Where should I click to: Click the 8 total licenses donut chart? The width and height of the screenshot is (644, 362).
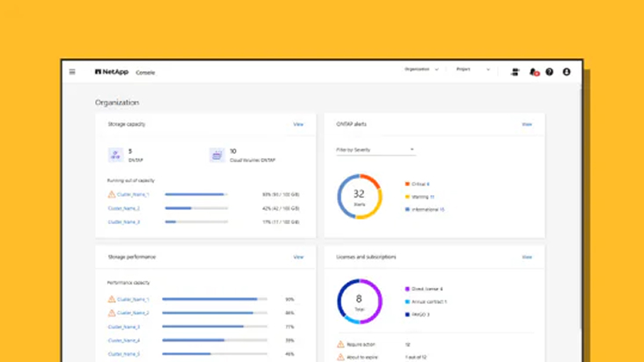[x=359, y=301]
